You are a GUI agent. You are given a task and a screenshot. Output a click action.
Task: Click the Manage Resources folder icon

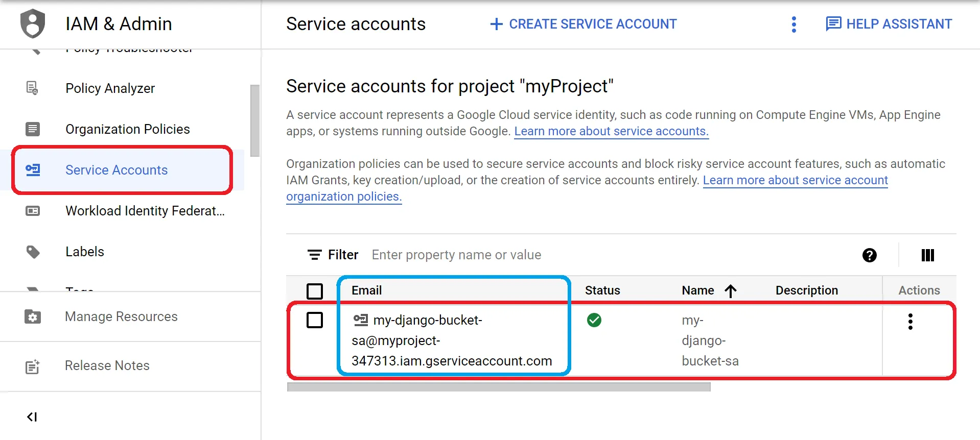tap(33, 316)
